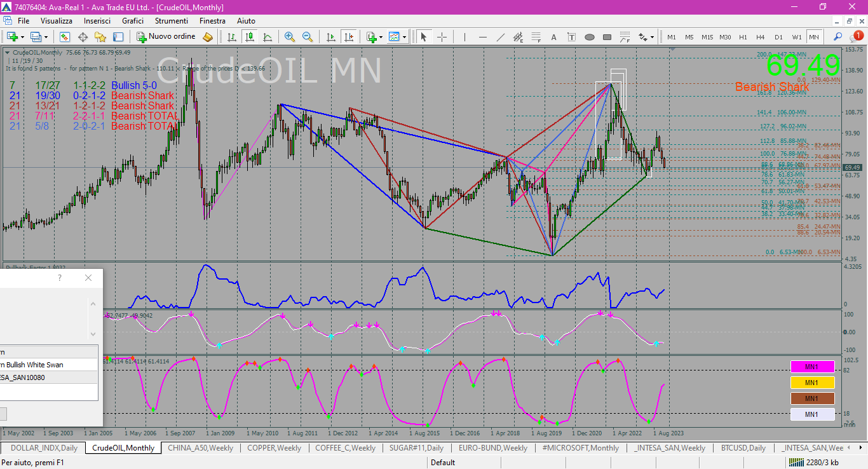The image size is (868, 469).
Task: Select the MN monthly timeframe
Action: point(814,37)
